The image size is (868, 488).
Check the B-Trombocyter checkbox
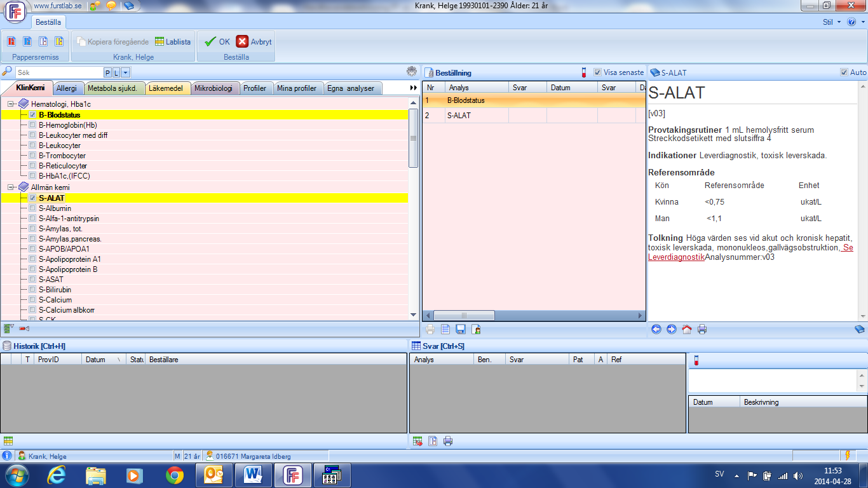32,156
